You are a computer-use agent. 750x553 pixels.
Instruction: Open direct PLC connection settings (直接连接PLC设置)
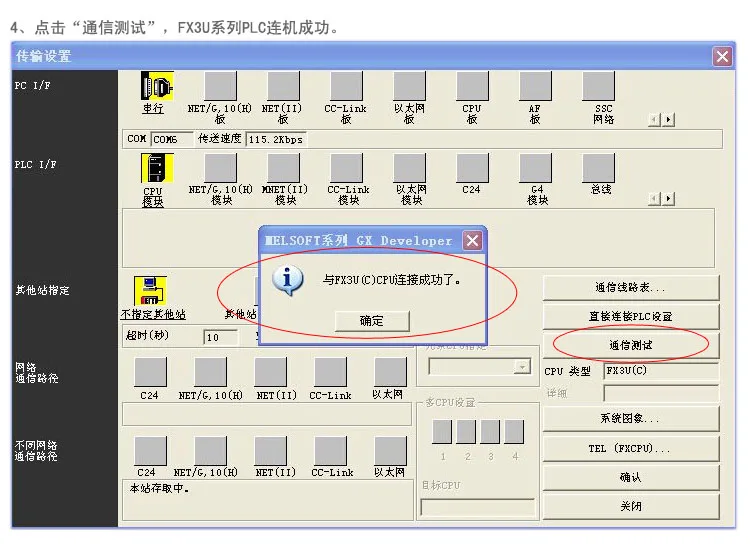[630, 316]
